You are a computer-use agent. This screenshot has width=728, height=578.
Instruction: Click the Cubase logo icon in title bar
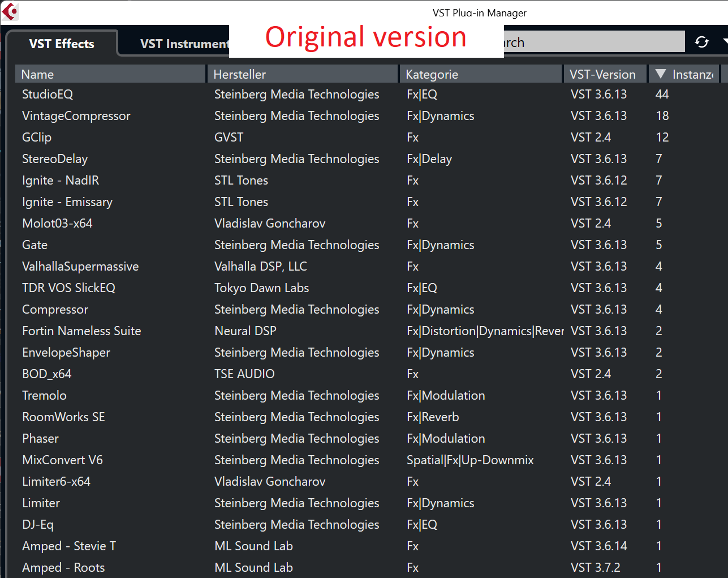11,12
